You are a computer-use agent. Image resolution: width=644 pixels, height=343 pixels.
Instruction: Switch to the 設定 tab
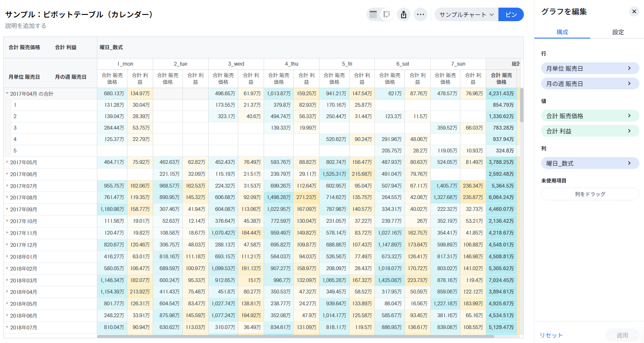(618, 32)
